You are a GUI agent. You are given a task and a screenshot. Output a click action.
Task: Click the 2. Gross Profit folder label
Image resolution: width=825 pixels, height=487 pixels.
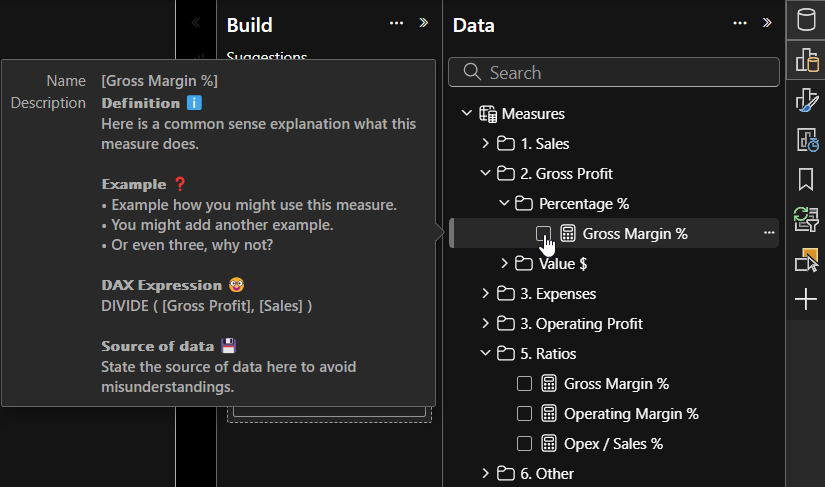click(567, 174)
